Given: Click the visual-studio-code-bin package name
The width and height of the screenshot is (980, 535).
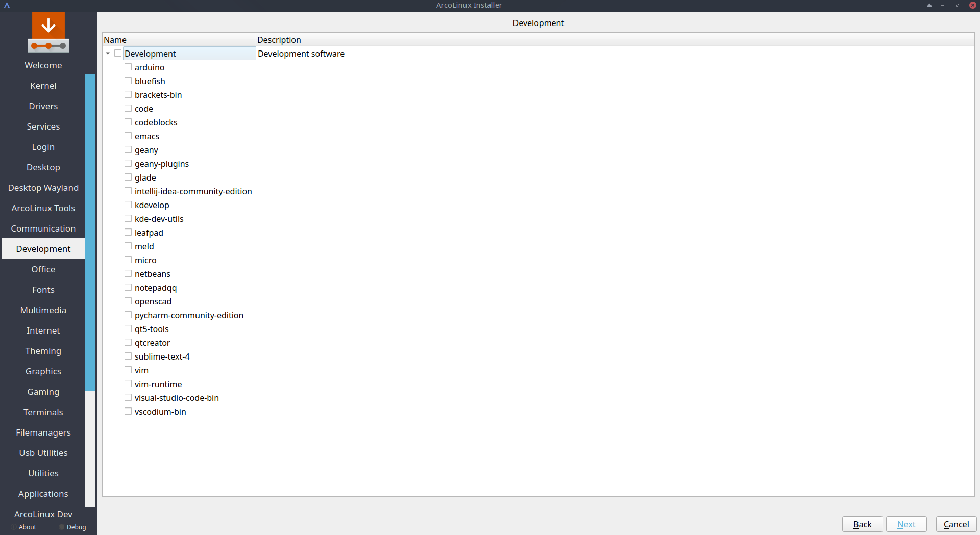Looking at the screenshot, I should [x=177, y=398].
